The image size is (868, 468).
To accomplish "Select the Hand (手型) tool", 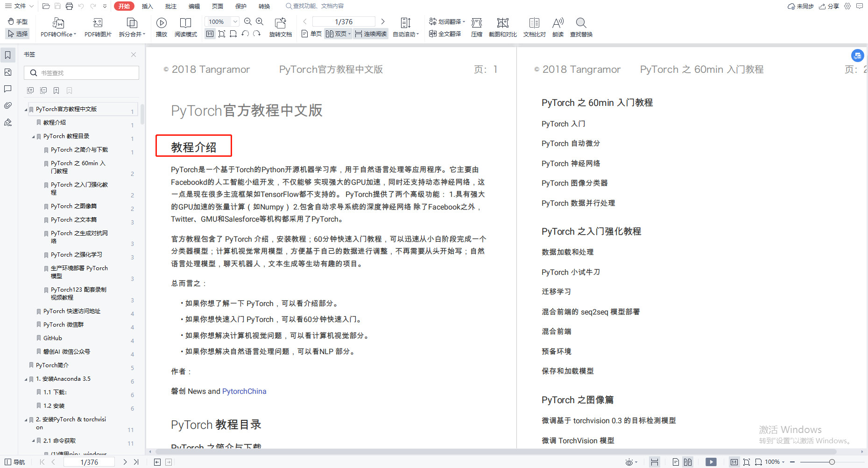I will coord(18,21).
